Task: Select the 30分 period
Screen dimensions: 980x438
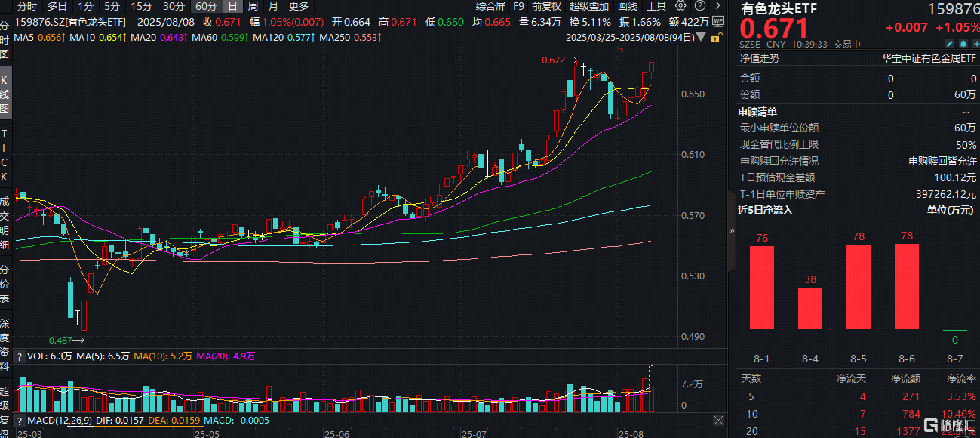Action: click(x=174, y=5)
